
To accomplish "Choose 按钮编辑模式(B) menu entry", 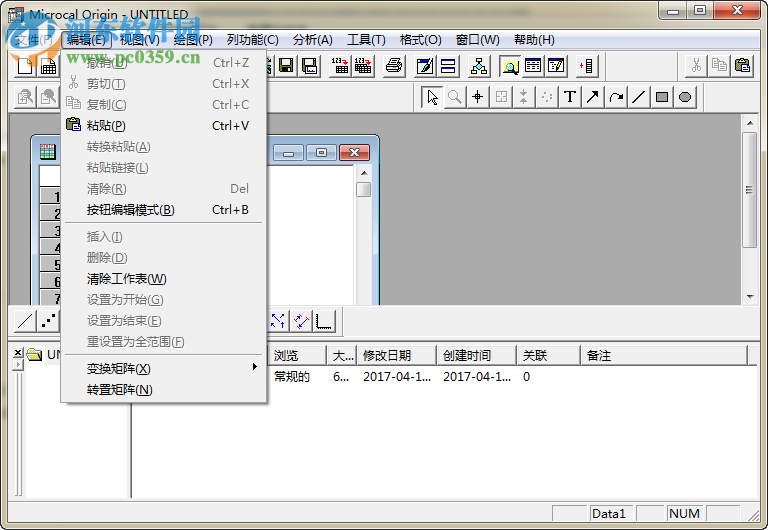I will tap(164, 210).
